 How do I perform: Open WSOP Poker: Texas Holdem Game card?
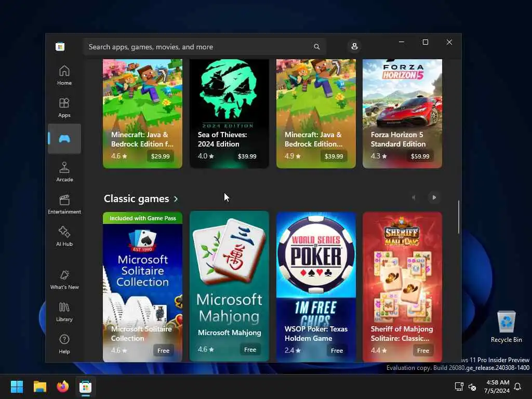316,287
